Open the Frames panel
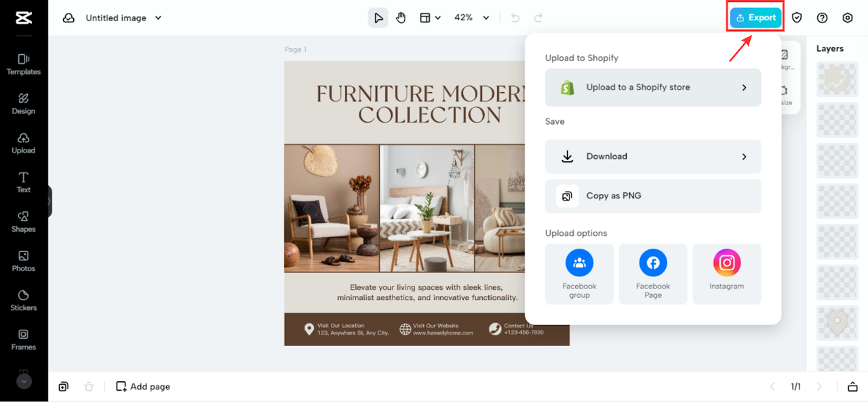Viewport: 868px width, 403px height. click(24, 339)
